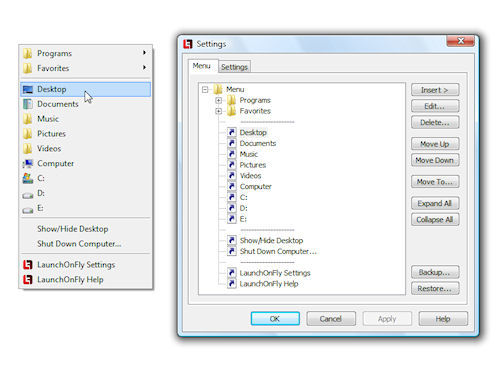Switch to the Settings tab
Viewport: 500px width, 375px height.
[234, 67]
